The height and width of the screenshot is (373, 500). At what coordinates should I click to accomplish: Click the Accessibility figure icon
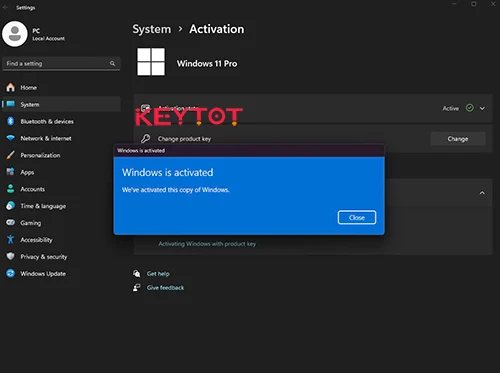[x=11, y=239]
